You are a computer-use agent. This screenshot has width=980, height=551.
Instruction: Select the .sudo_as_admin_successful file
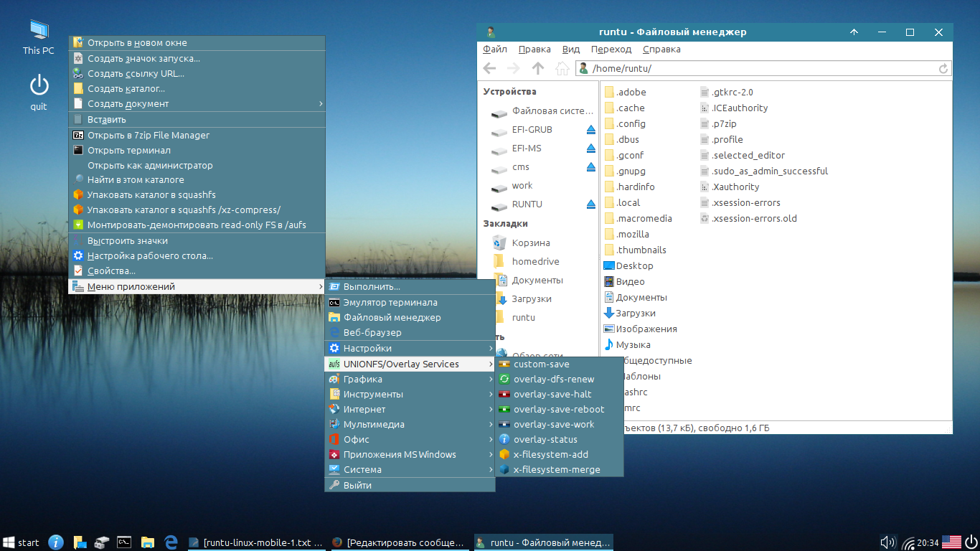pyautogui.click(x=764, y=171)
